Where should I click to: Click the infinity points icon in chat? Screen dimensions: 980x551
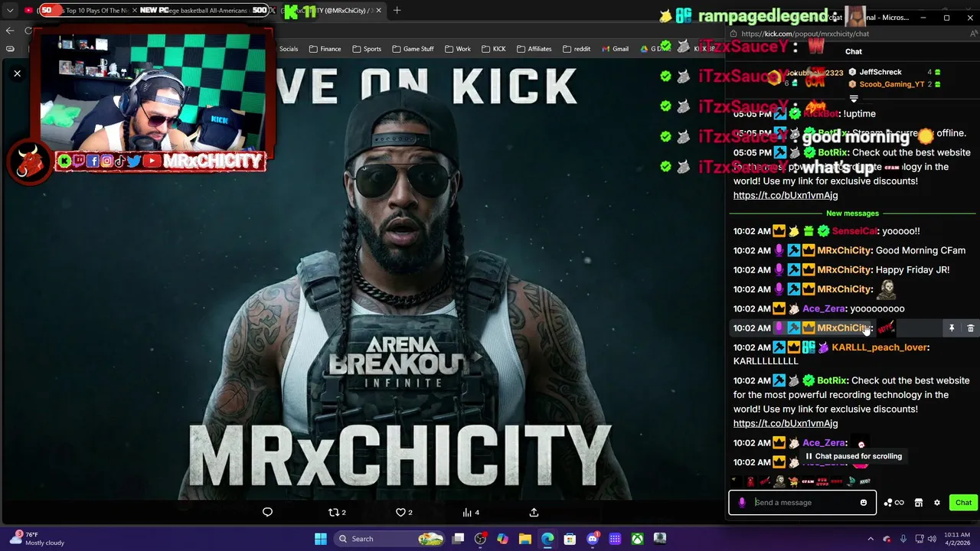pyautogui.click(x=900, y=503)
